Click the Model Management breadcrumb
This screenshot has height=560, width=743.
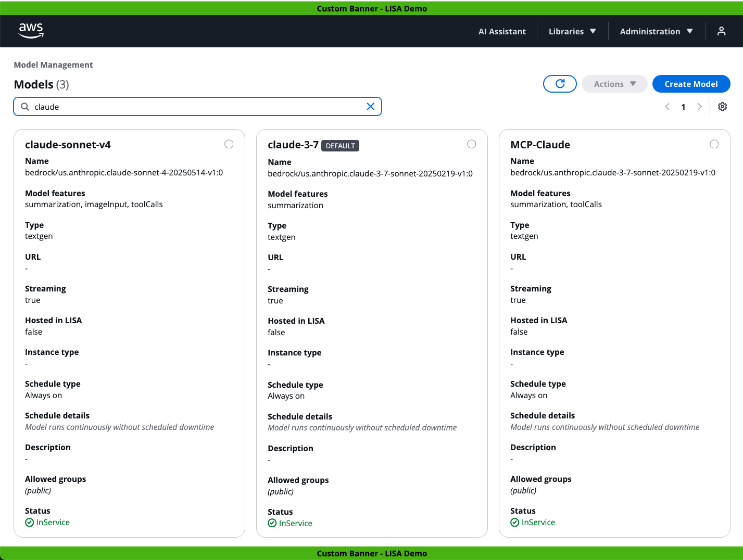pos(53,65)
